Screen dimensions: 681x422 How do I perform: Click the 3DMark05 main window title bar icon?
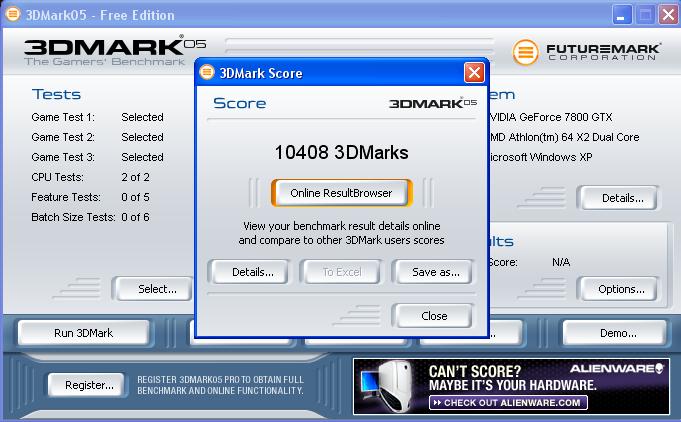click(x=13, y=14)
